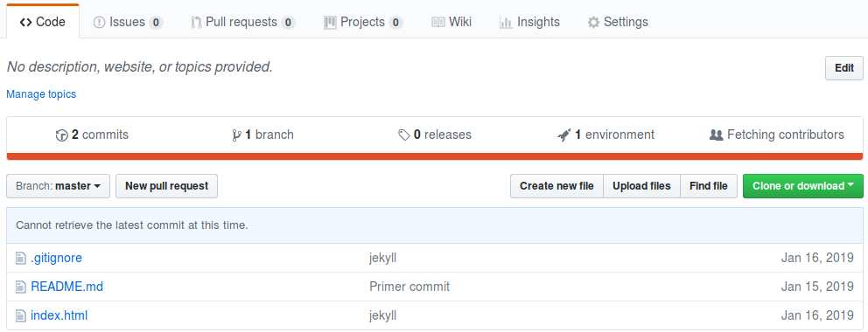
Task: Go to the Projects tab
Action: [363, 22]
